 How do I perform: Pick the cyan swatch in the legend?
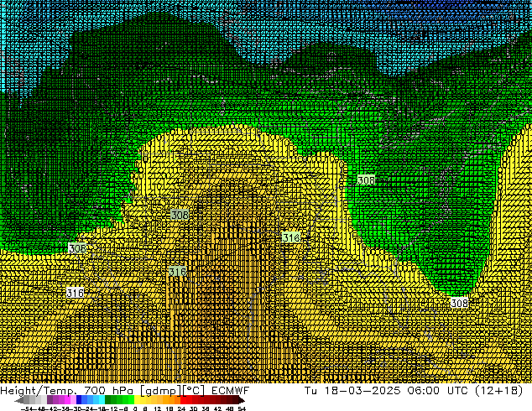coord(102,400)
